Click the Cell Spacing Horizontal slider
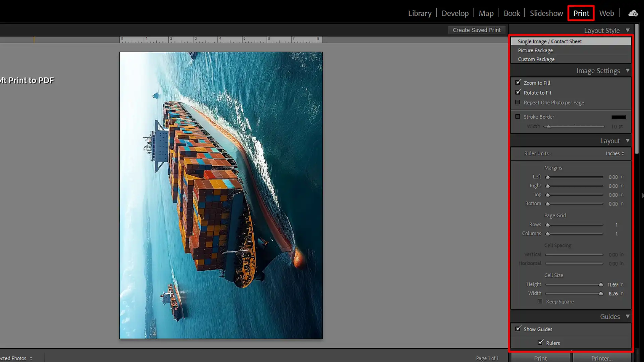 point(574,264)
